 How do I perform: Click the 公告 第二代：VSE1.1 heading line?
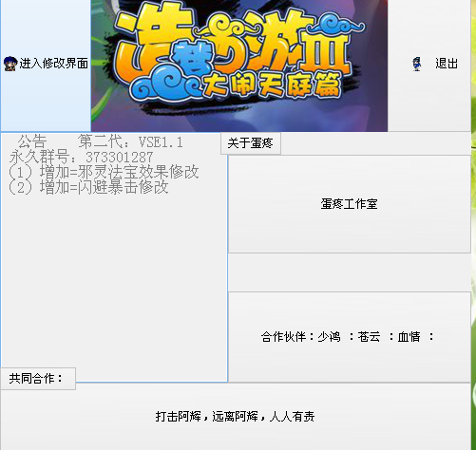coord(100,141)
